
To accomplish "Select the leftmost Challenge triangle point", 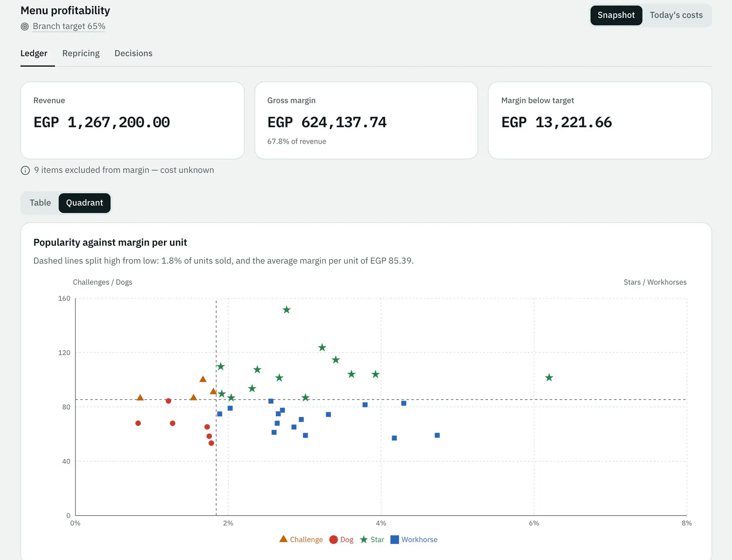I will pos(140,398).
